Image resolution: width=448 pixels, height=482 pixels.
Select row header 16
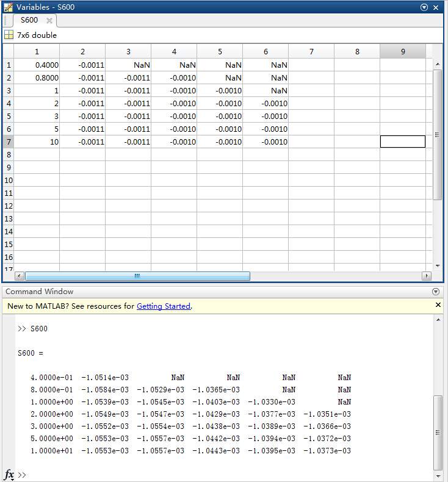[9, 257]
